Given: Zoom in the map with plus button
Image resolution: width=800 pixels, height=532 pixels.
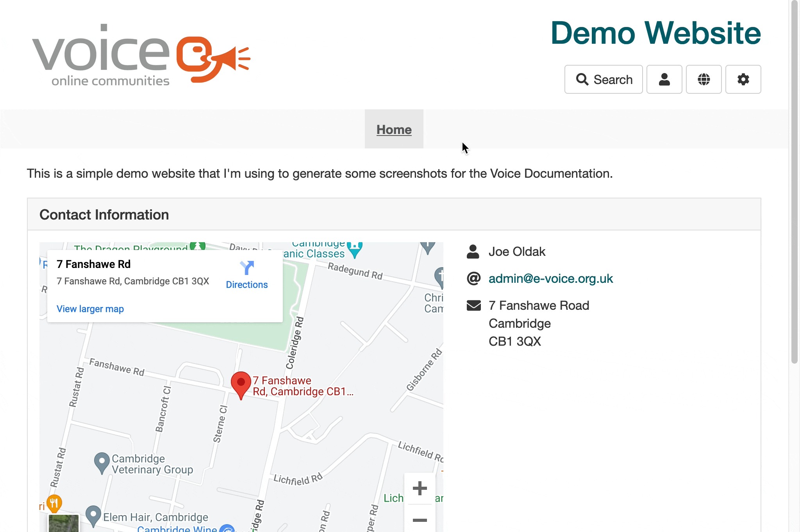Looking at the screenshot, I should pyautogui.click(x=420, y=488).
